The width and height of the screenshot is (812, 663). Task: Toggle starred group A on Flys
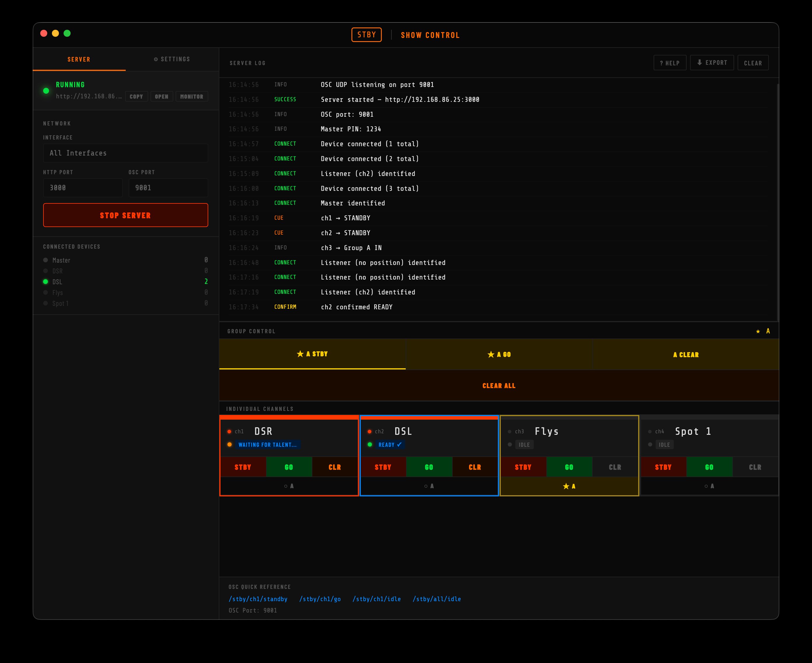pyautogui.click(x=569, y=486)
